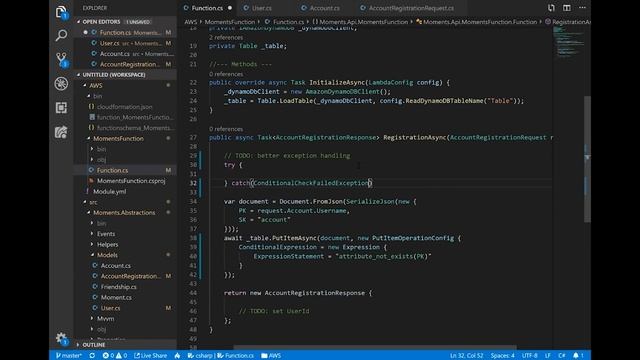The image size is (640, 360).
Task: Open the Debug view in activity bar
Action: 61,84
